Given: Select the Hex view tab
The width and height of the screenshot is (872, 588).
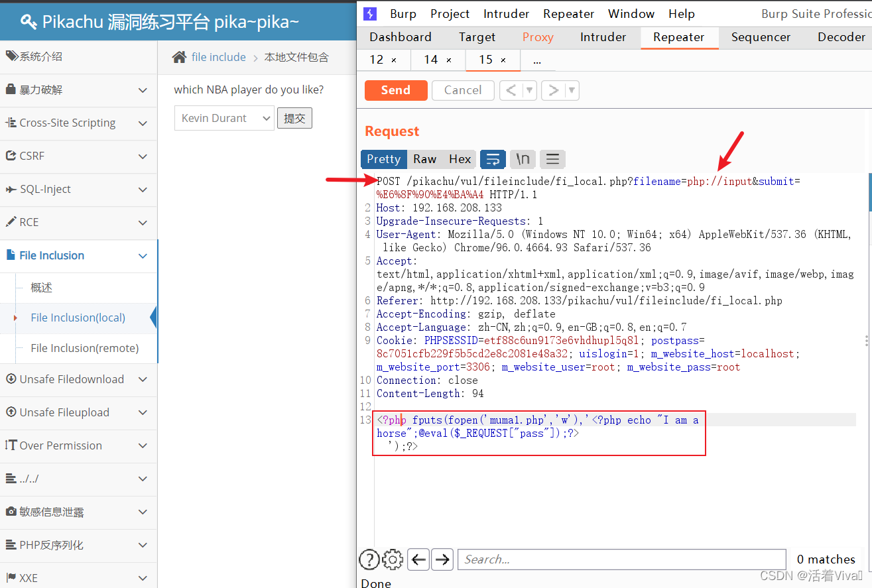Looking at the screenshot, I should coord(460,159).
